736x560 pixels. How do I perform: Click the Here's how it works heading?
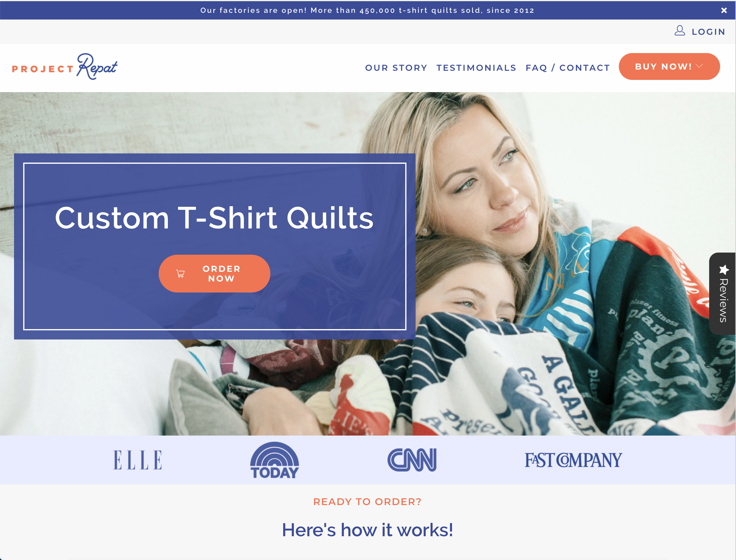(x=367, y=530)
